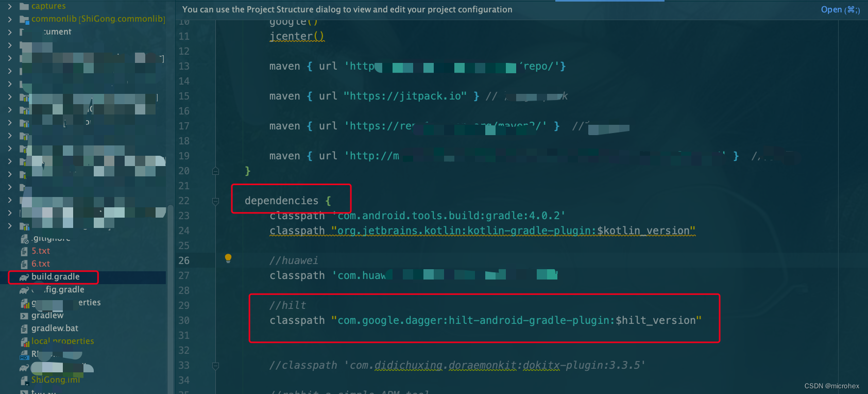Click the maven line ending with repo/

coord(417,66)
